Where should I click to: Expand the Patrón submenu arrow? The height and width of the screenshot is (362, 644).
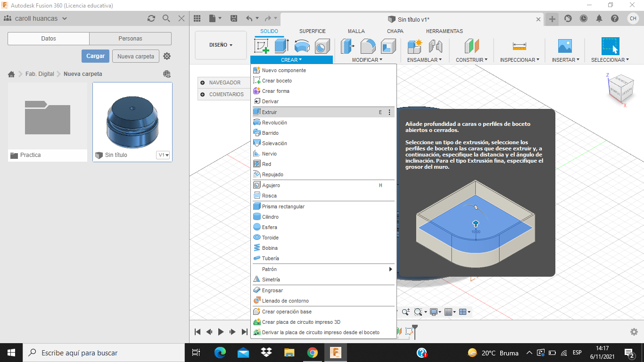coord(390,269)
